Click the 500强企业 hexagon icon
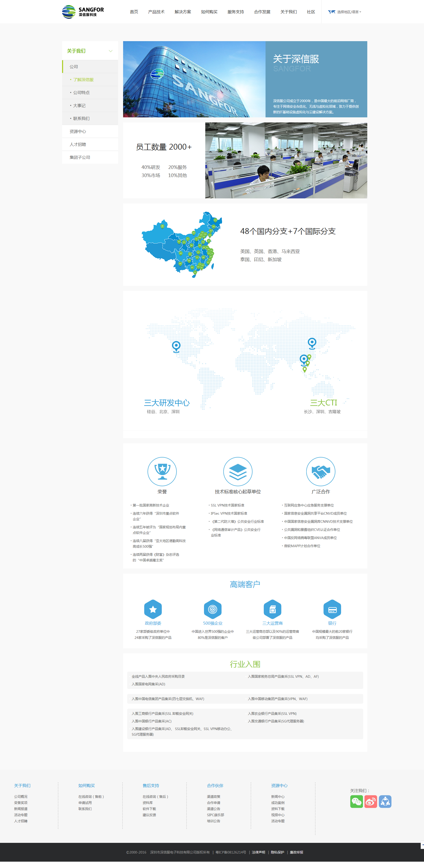The width and height of the screenshot is (424, 868). click(x=212, y=609)
